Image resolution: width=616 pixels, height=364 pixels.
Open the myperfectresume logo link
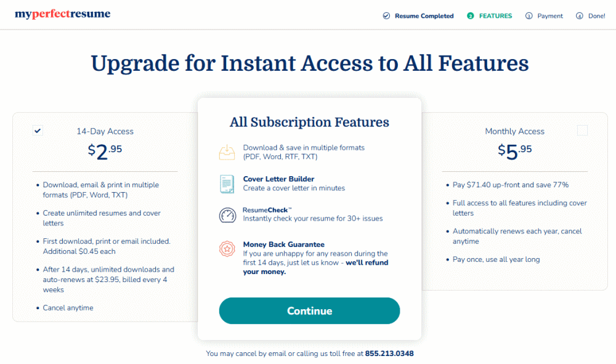(x=63, y=14)
